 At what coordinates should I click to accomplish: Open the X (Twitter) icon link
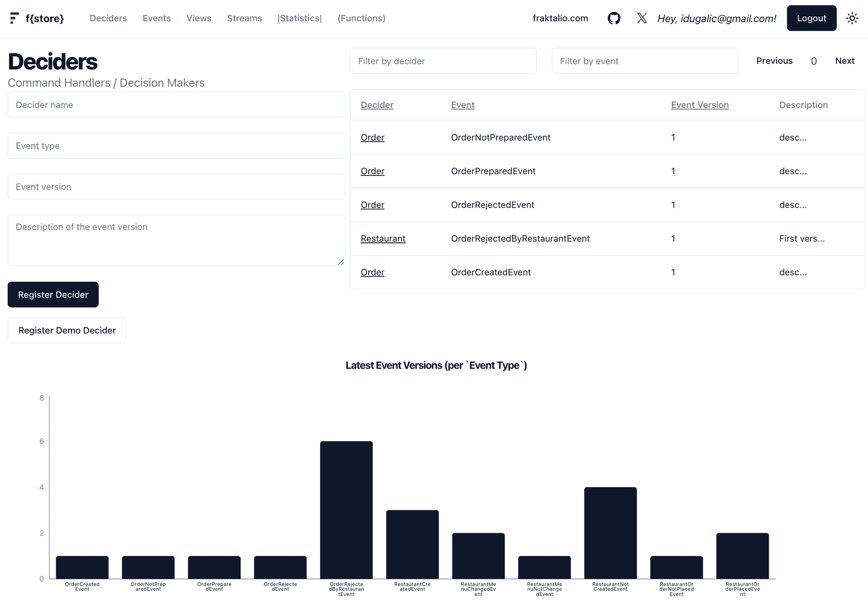click(x=642, y=18)
